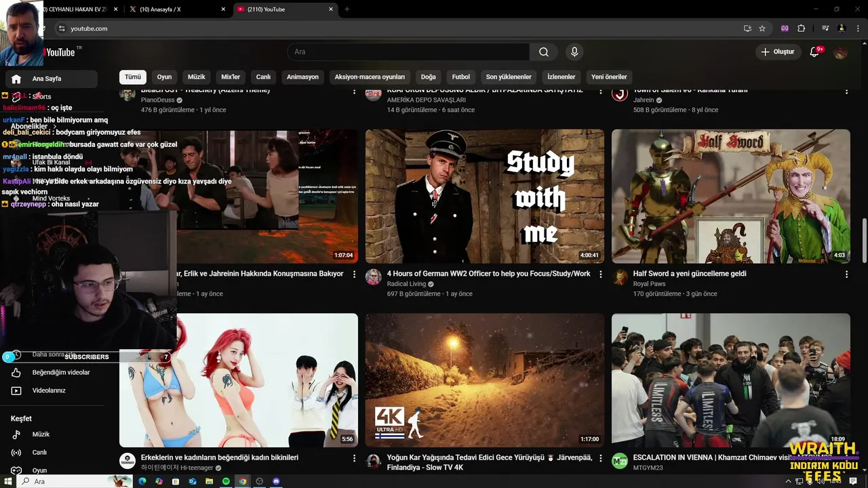This screenshot has height=488, width=868.
Task: Click the Royal Paws channel avatar
Action: 620,277
